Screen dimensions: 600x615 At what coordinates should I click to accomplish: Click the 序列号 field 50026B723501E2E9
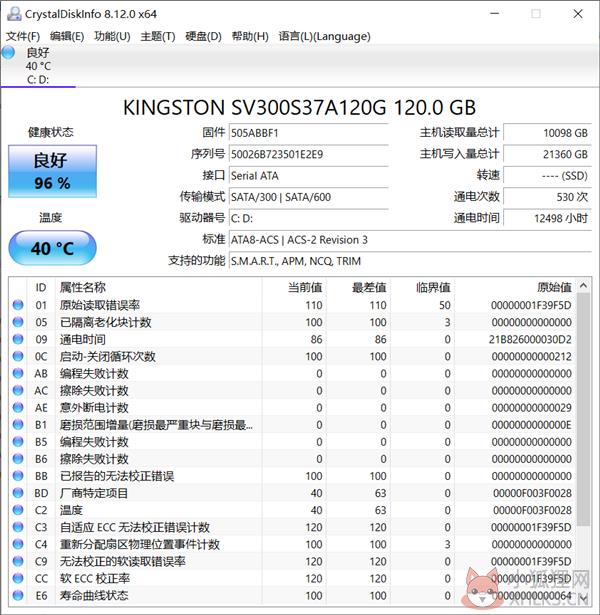[x=309, y=154]
